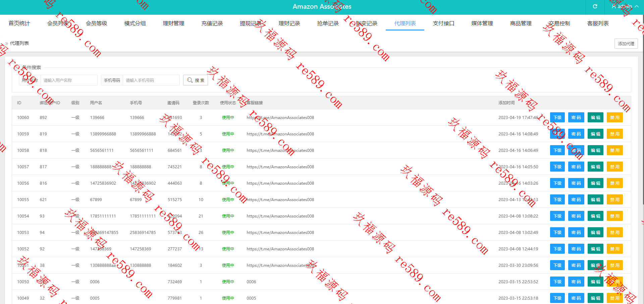Click the date 2023-04-08 13:02:49
Viewport: 644px width, 304px height.
tap(518, 232)
